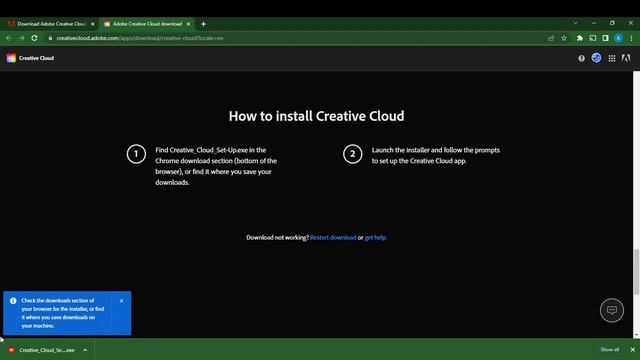Click the get help link
Screen dimensions: 640x360
376,238
